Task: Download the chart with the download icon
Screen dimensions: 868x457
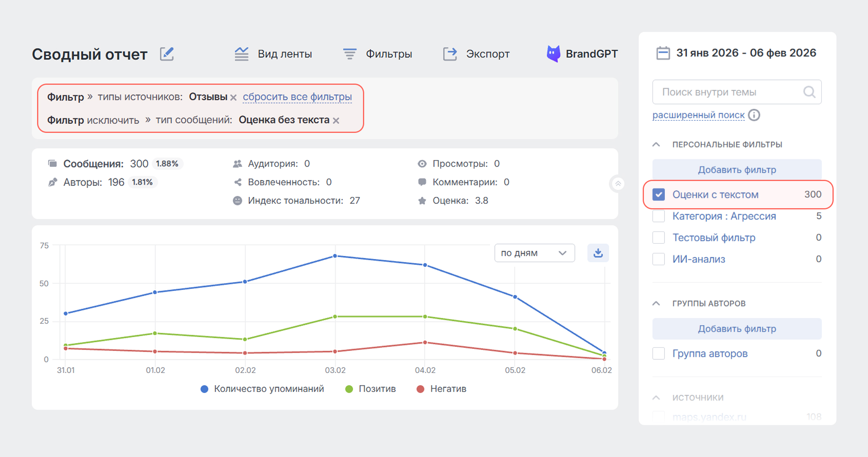Action: click(x=598, y=253)
